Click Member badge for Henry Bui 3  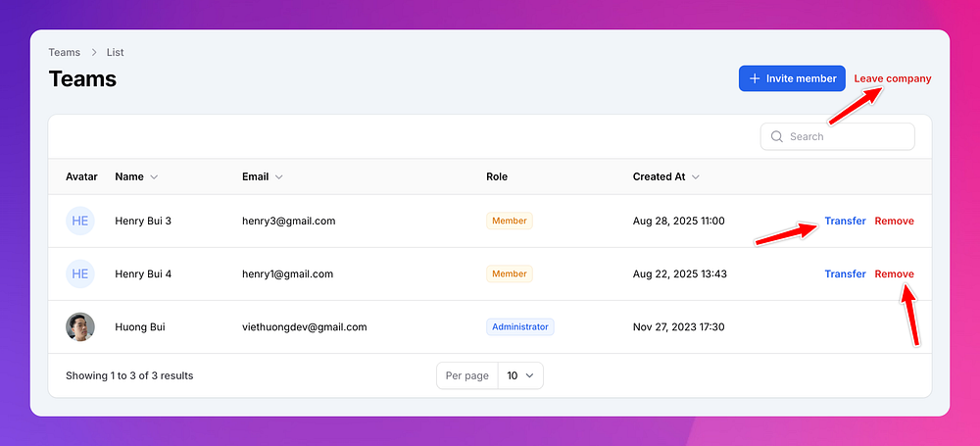[509, 221]
